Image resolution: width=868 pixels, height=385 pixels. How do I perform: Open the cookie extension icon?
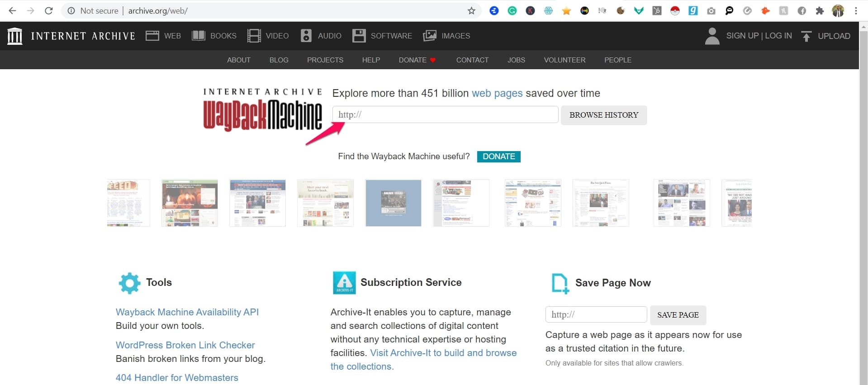point(621,10)
